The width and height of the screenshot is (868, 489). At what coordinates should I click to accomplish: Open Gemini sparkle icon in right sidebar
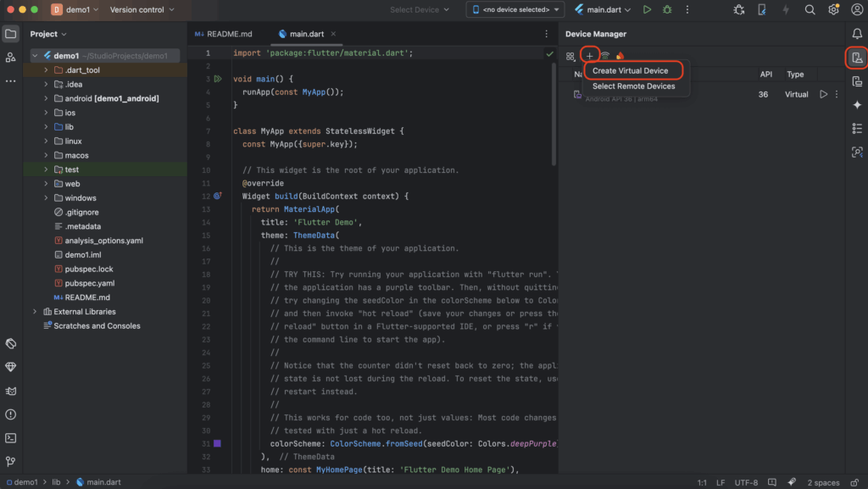point(857,104)
